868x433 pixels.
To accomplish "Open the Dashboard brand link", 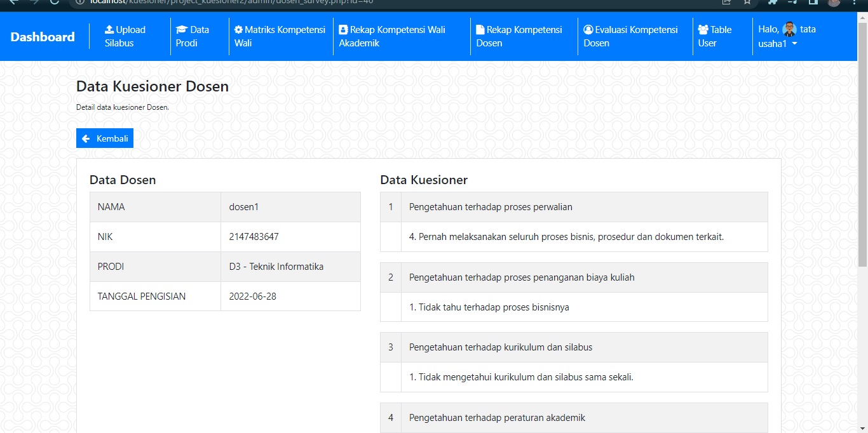I will click(x=43, y=37).
